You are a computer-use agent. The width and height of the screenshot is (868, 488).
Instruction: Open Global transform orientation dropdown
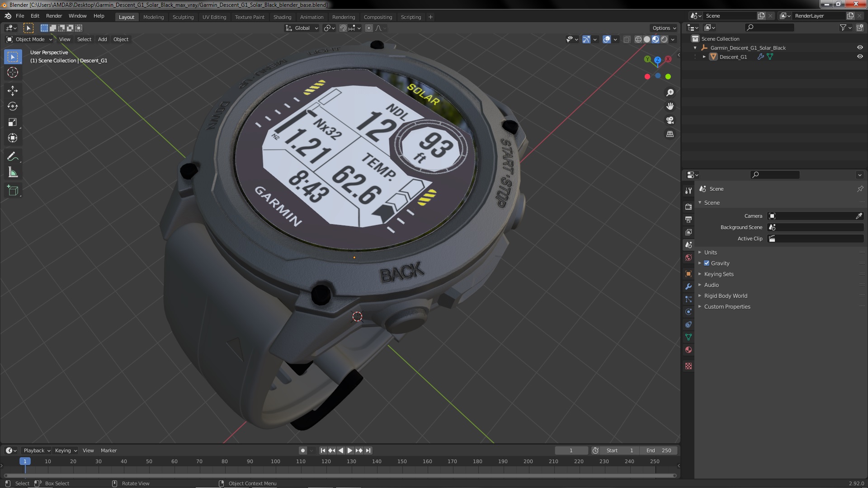coord(302,28)
